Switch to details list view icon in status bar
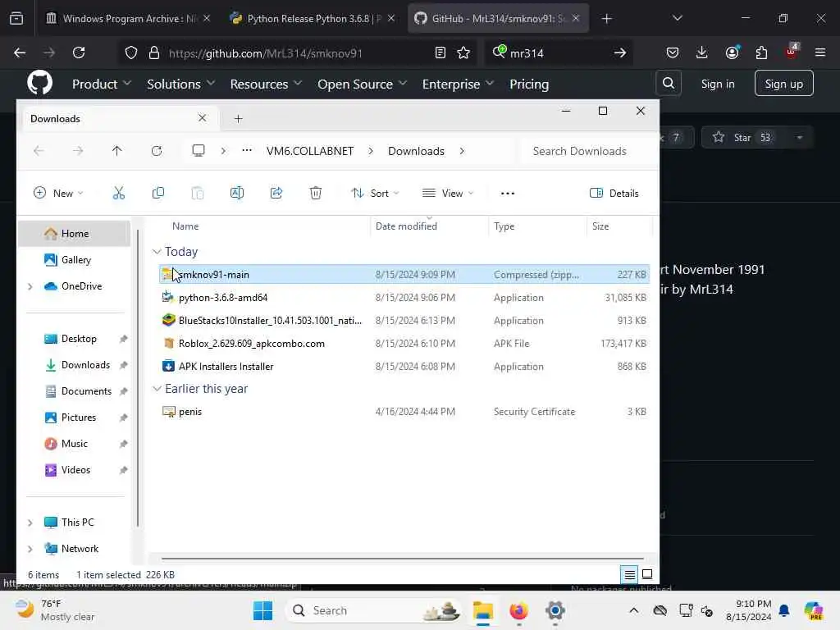The height and width of the screenshot is (630, 840). [629, 575]
